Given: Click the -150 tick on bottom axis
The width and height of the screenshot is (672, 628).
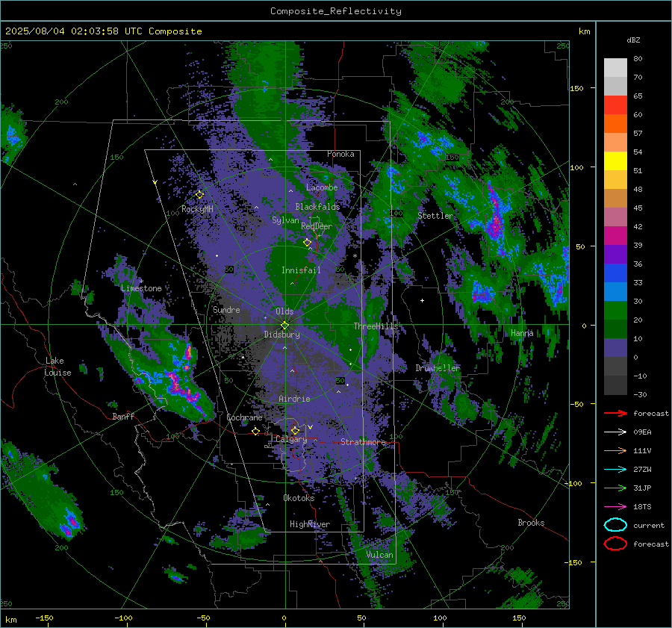Looking at the screenshot, I should pyautogui.click(x=44, y=618).
